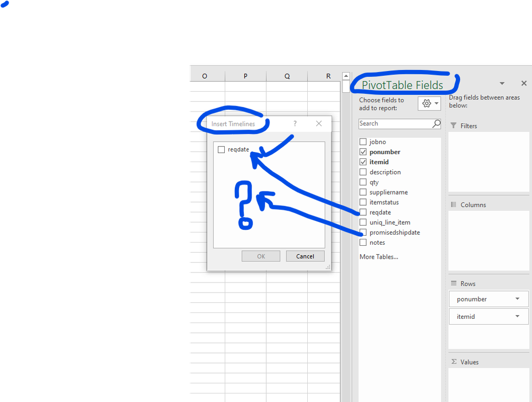This screenshot has height=402, width=532.
Task: Click the Values sigma icon
Action: [x=455, y=361]
